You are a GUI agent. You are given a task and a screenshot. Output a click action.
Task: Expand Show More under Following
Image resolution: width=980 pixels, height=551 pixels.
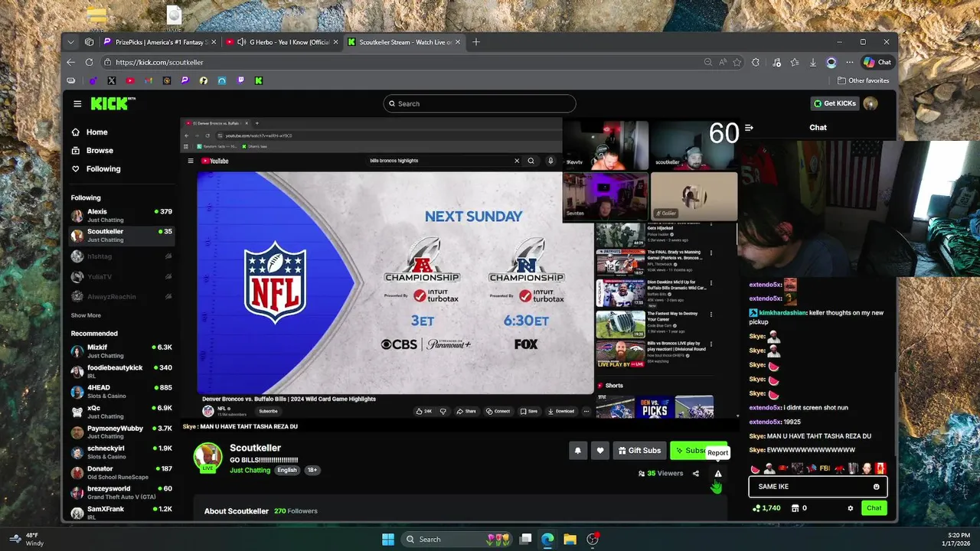86,315
